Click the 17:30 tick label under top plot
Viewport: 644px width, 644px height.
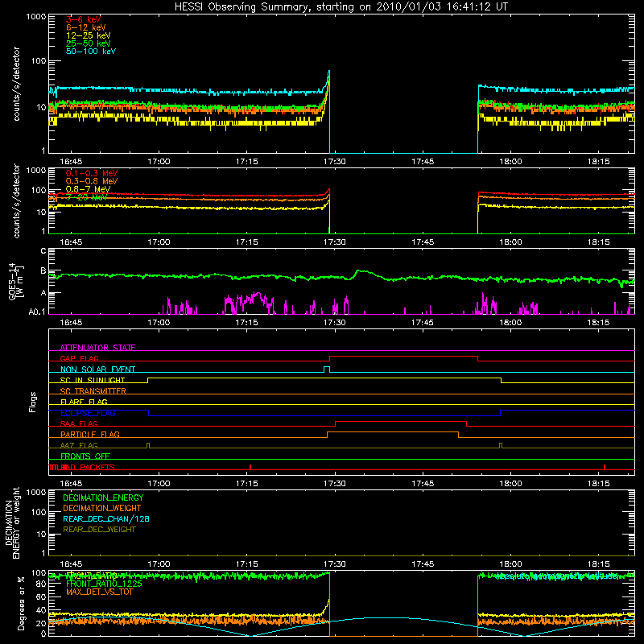pos(335,162)
